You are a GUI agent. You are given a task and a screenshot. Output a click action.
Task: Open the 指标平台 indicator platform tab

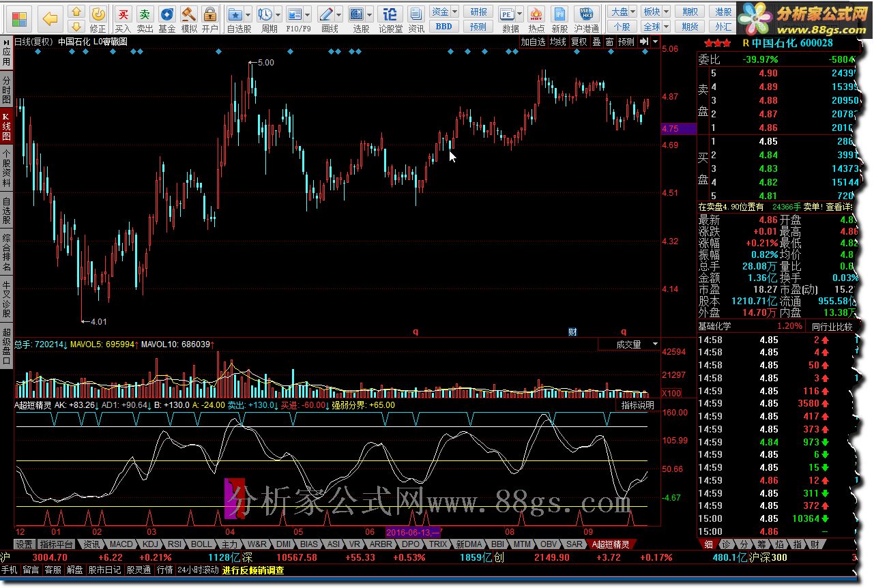(x=57, y=544)
